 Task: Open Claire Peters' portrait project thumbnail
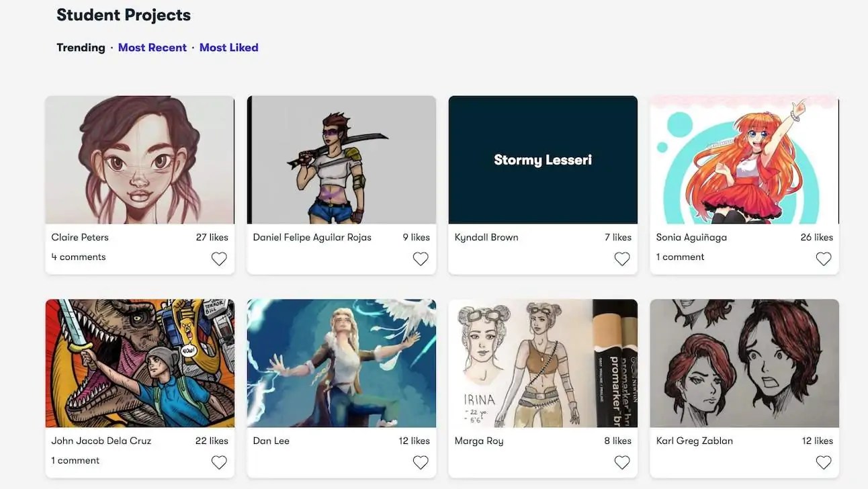click(139, 159)
